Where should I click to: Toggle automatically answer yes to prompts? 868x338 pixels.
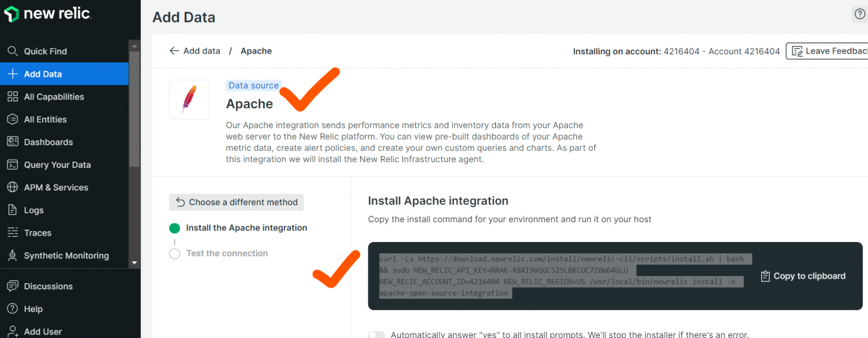coord(376,335)
